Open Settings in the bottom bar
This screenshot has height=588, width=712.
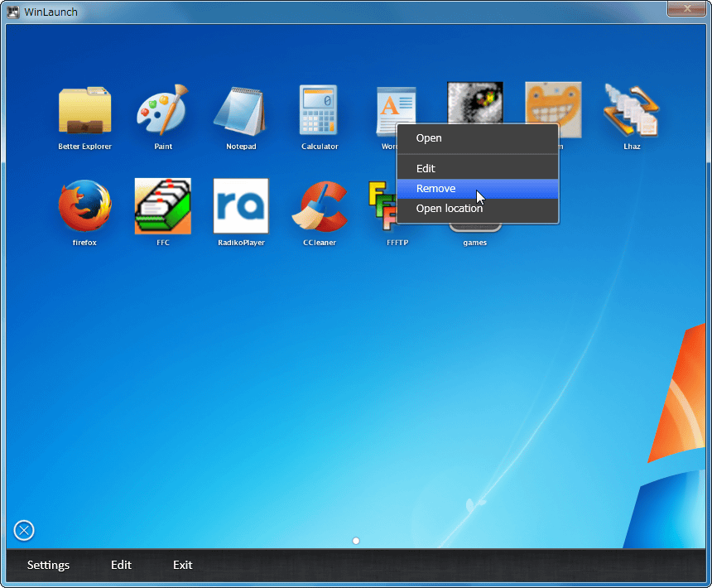coord(48,565)
